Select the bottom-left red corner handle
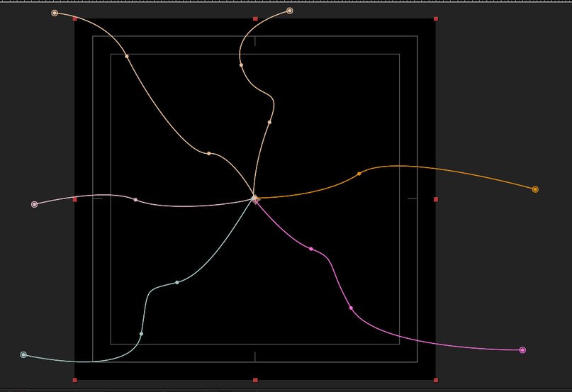This screenshot has height=392, width=572. click(75, 381)
